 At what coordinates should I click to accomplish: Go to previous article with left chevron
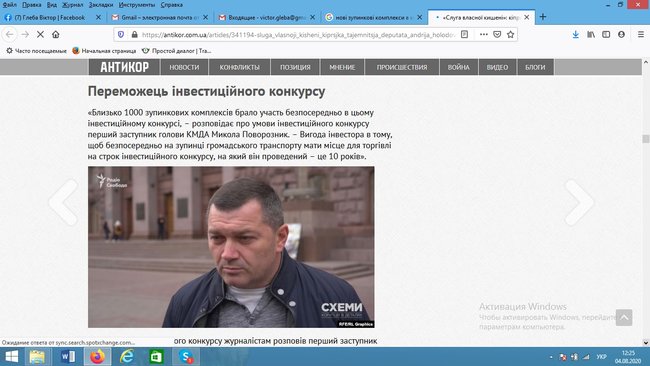(63, 202)
